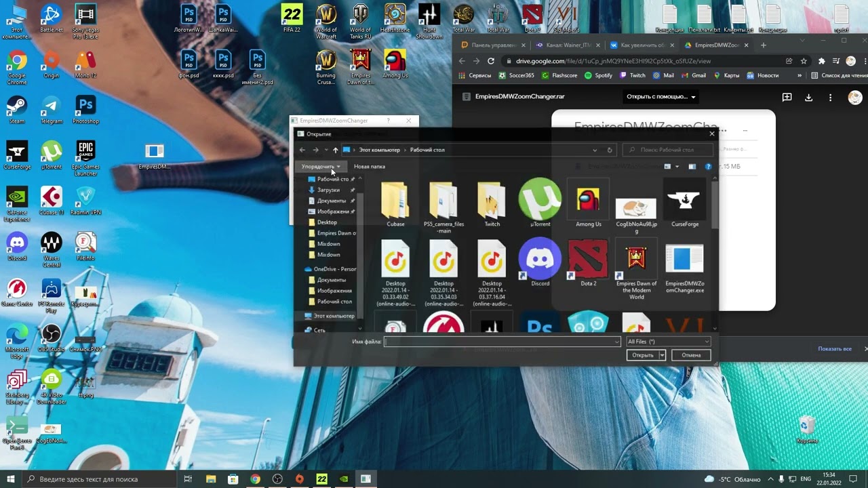This screenshot has width=868, height=488.
Task: Refresh the Open dialog address bar
Action: (x=610, y=150)
